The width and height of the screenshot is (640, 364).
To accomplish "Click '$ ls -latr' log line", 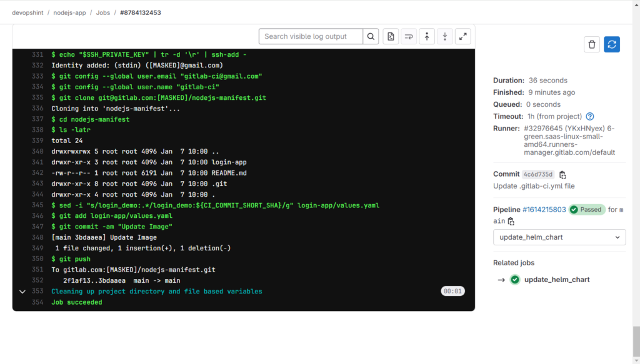I will coord(71,130).
